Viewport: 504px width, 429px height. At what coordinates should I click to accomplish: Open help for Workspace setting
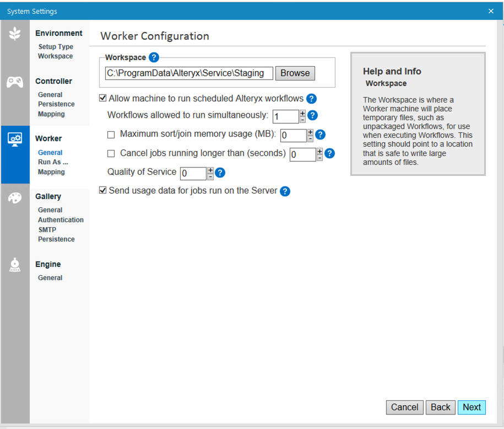tap(154, 57)
